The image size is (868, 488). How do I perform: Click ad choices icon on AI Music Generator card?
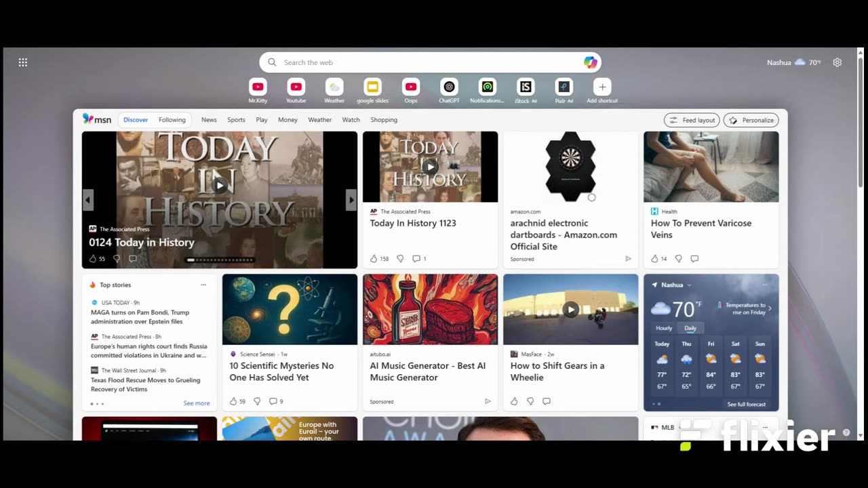(488, 401)
